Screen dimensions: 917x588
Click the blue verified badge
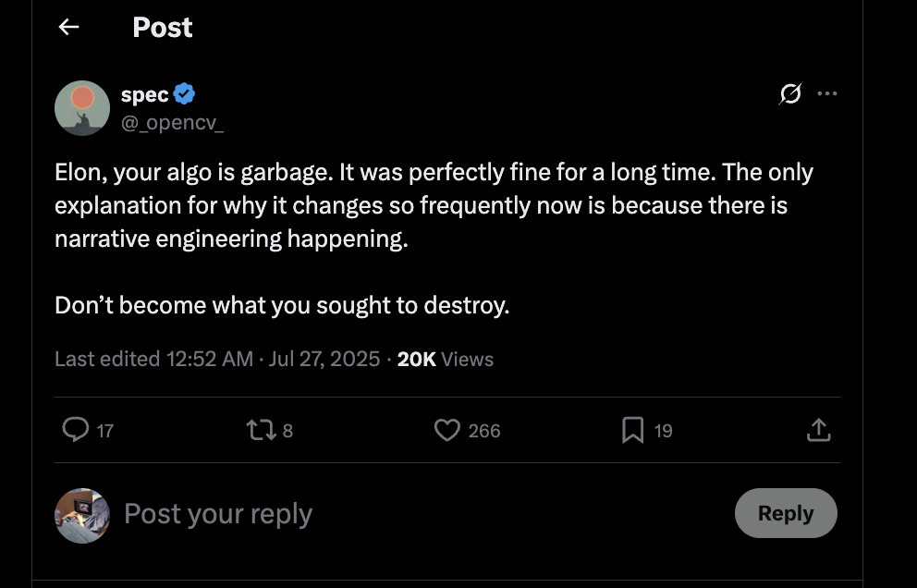[184, 94]
